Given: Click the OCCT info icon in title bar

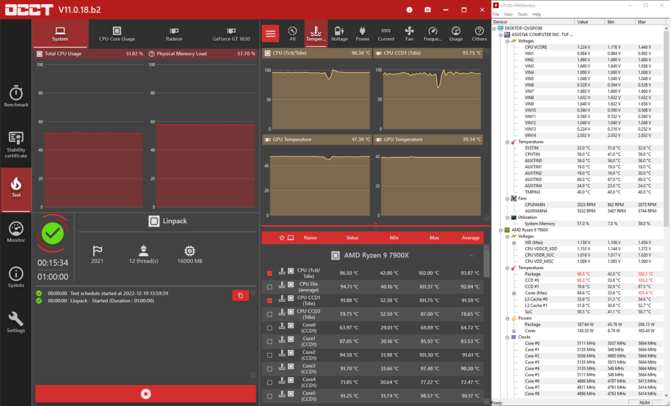Looking at the screenshot, I should point(409,9).
